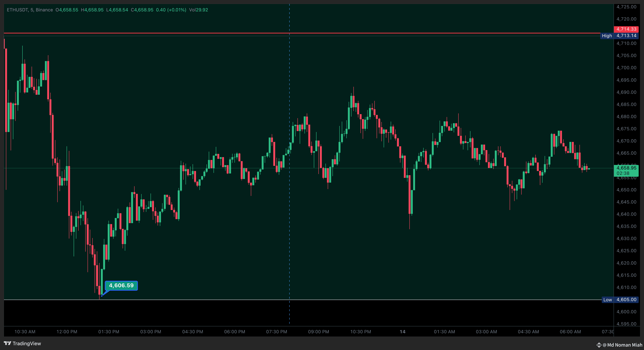Image resolution: width=644 pixels, height=350 pixels.
Task: Click the 01:30 AM time axis label
Action: pos(445,332)
